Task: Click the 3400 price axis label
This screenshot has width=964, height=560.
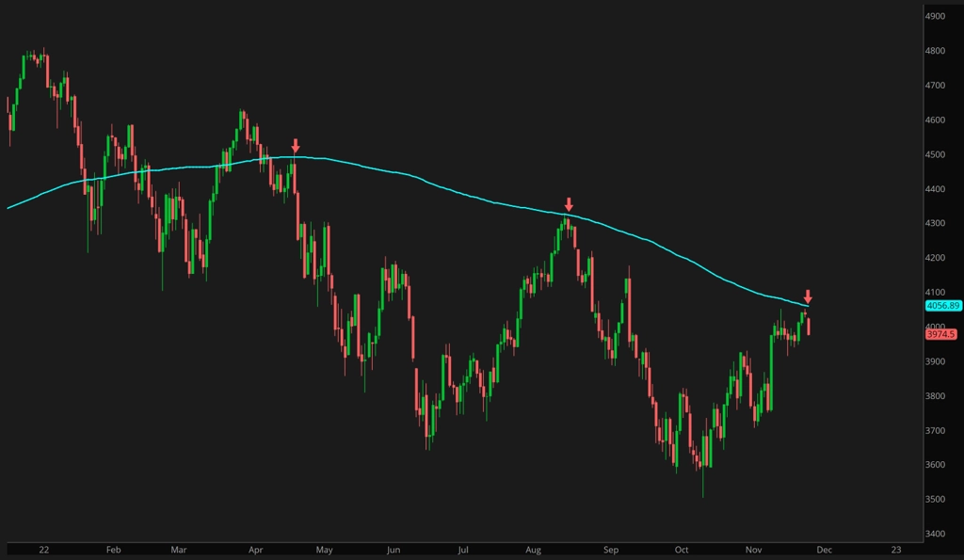Action: pyautogui.click(x=935, y=534)
